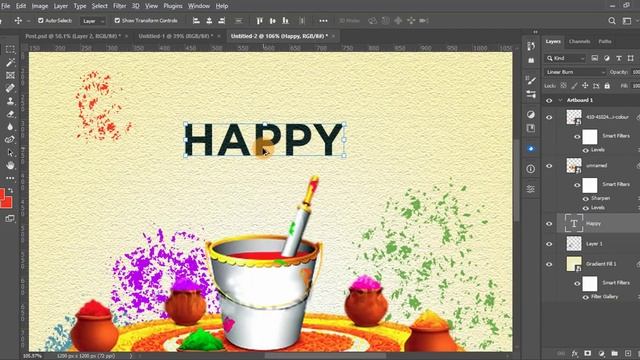Open the Brush Settings panel icon

pos(531,80)
